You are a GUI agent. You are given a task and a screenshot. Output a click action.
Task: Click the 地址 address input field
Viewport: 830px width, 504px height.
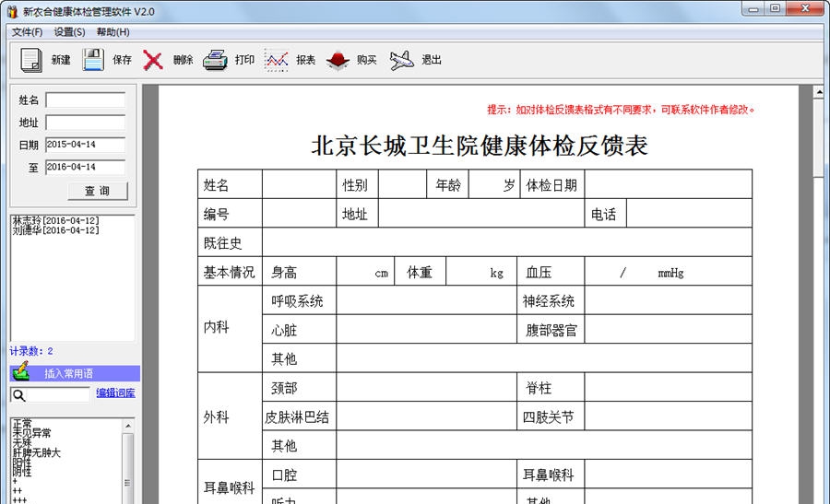85,123
